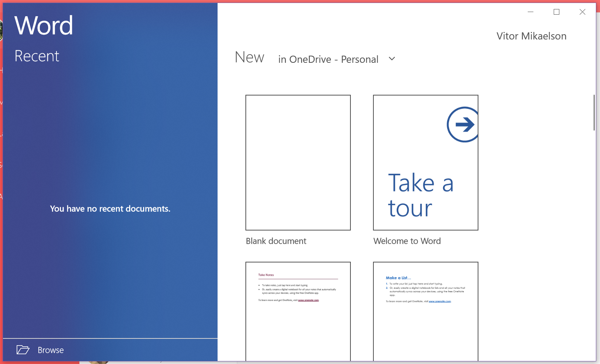Viewport: 600px width, 364px height.
Task: Open the Browse folder icon
Action: click(23, 350)
